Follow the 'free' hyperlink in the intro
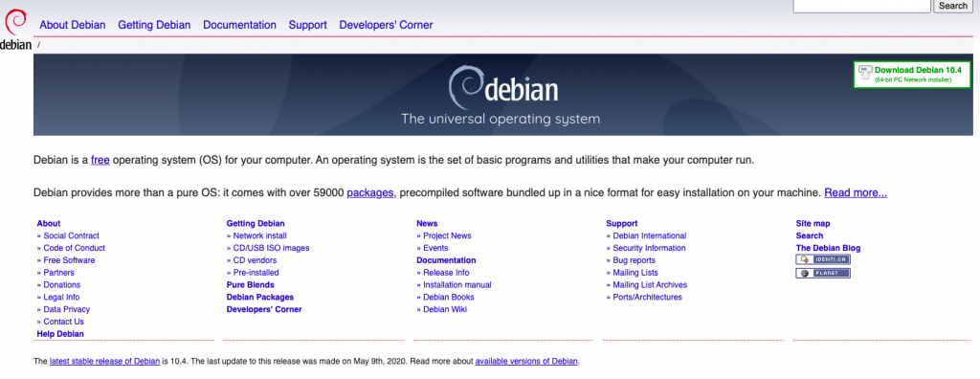Viewport: 980px width, 379px height. tap(100, 160)
